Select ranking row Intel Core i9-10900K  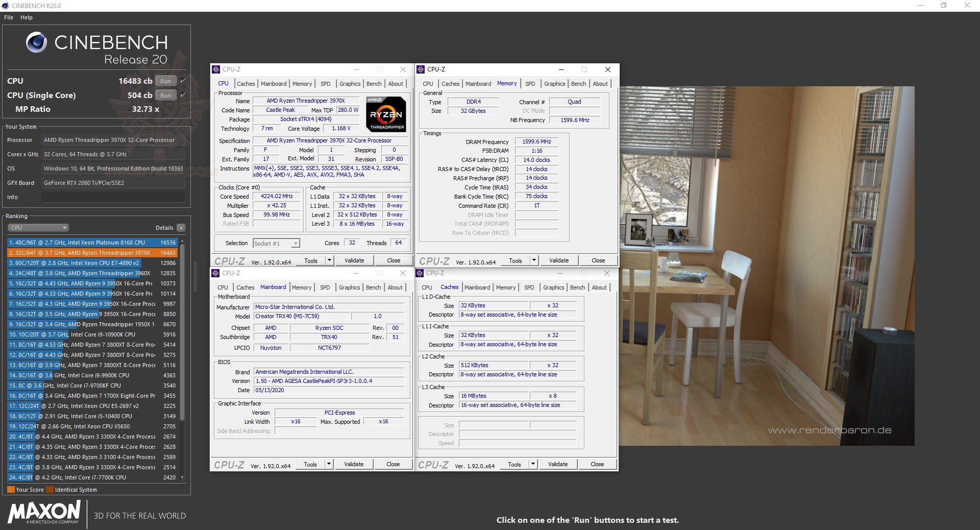[92, 334]
